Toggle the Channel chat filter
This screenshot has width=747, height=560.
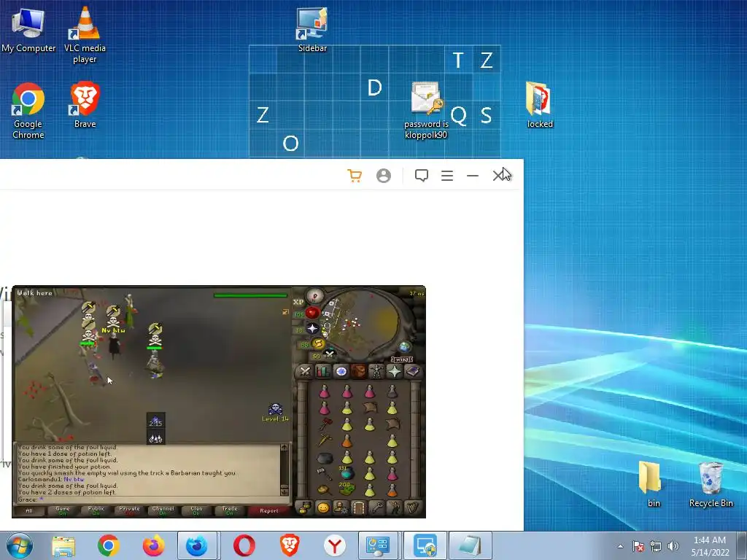tap(163, 511)
